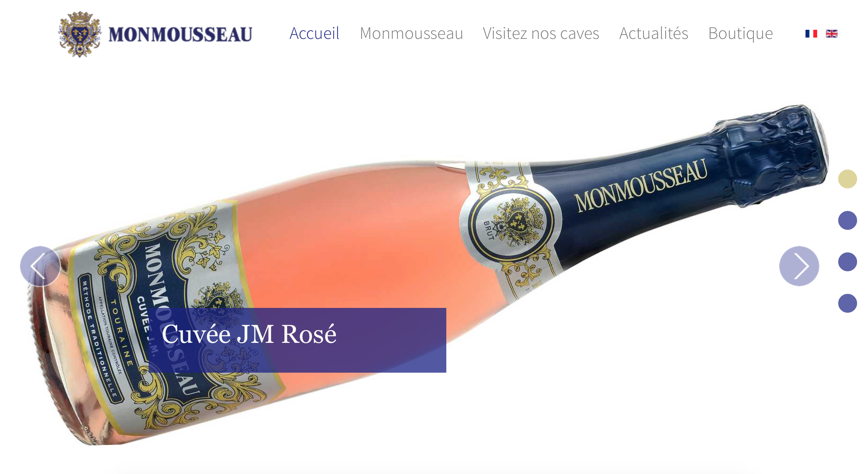The height and width of the screenshot is (474, 868).
Task: Switch site language to English flag
Action: coord(831,34)
